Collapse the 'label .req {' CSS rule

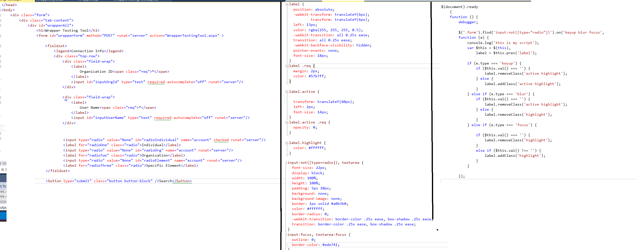pos(287,66)
